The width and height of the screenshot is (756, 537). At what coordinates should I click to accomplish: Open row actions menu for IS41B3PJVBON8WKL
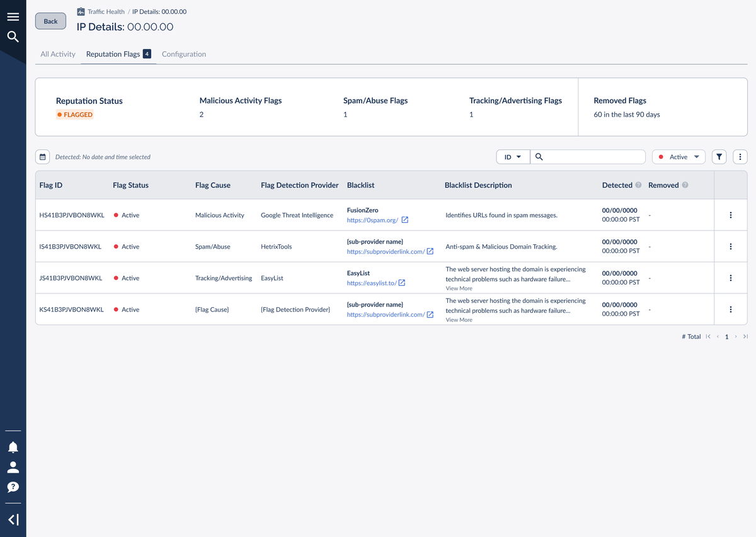[731, 247]
